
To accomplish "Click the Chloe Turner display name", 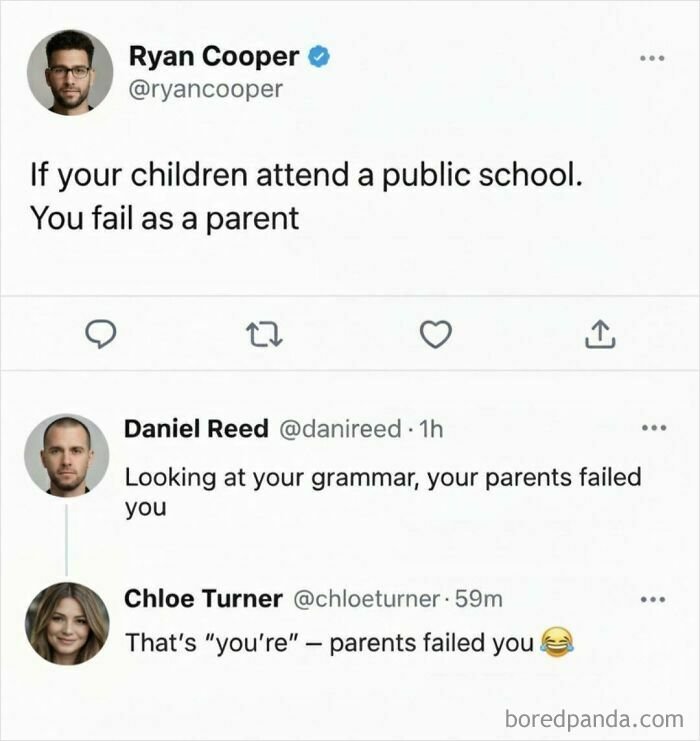I will click(203, 599).
